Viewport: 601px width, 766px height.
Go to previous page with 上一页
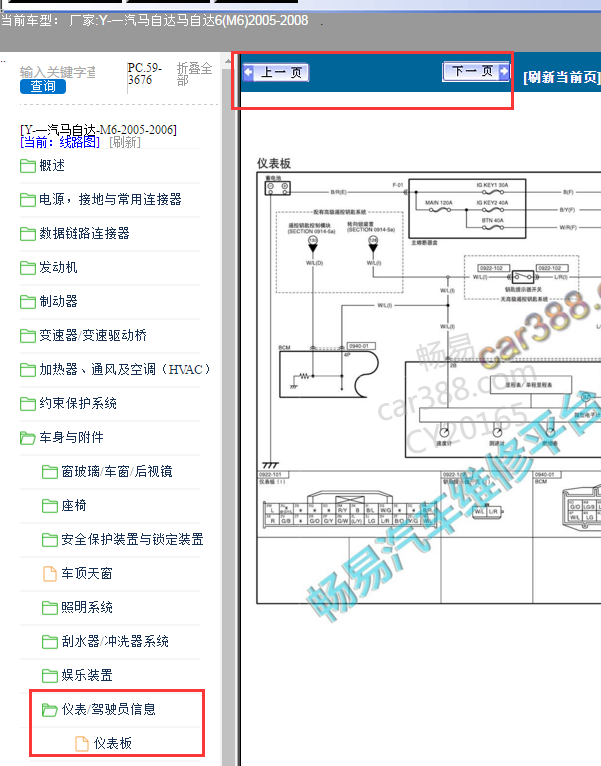tap(276, 73)
